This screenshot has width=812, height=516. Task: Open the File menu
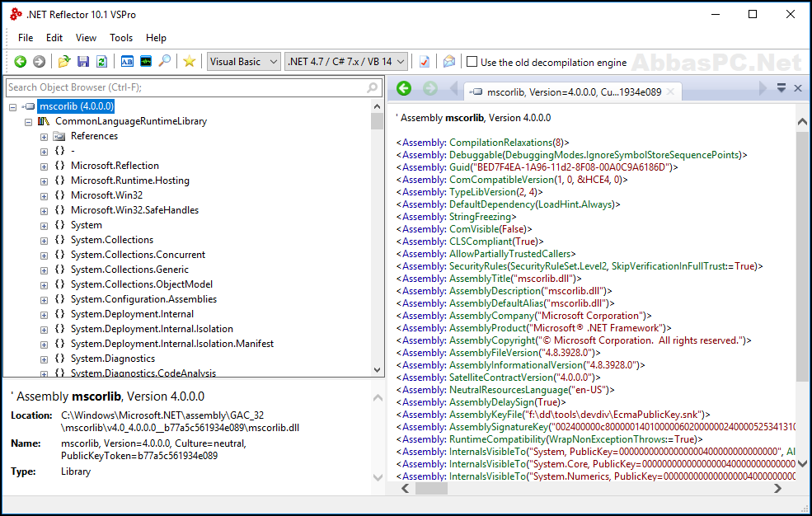(26, 38)
